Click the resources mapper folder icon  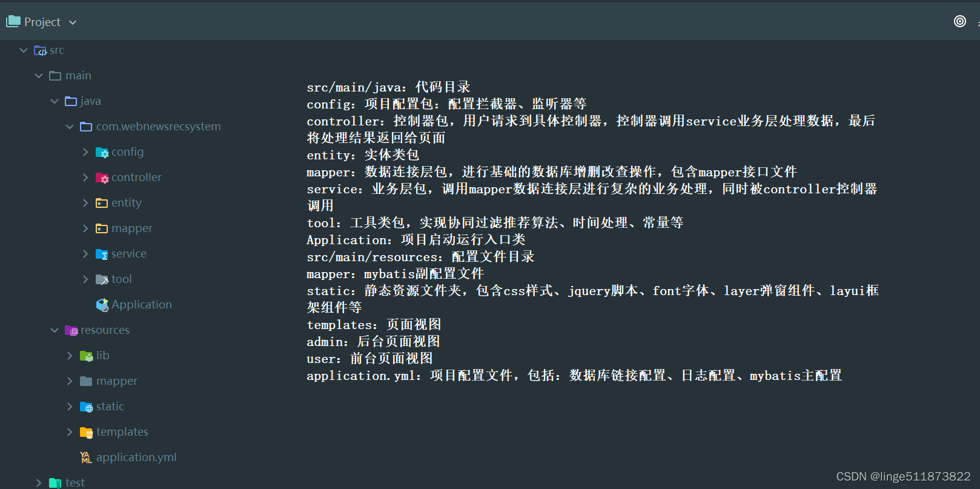86,381
